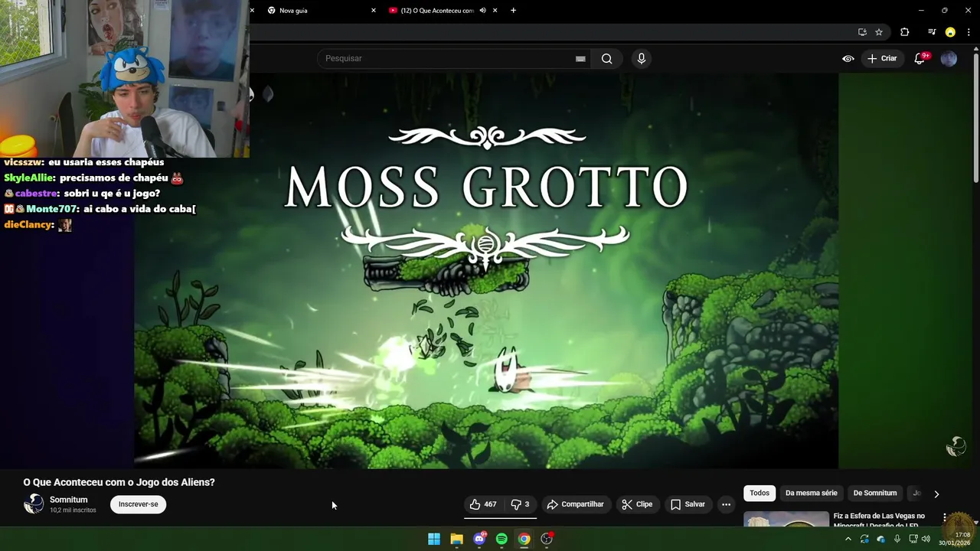The image size is (980, 551).
Task: Open volume control in system tray
Action: tap(926, 539)
